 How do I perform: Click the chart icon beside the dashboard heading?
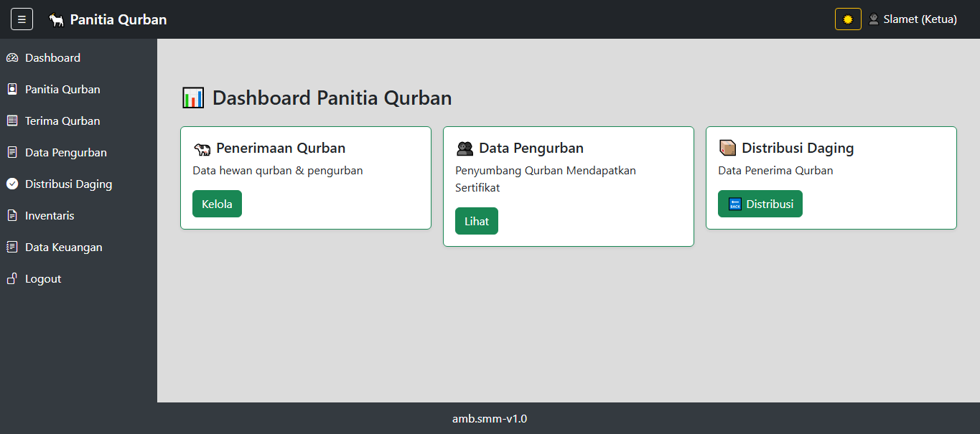click(x=191, y=97)
